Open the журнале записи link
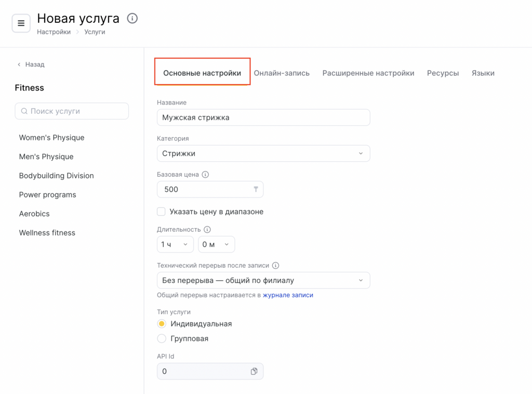This screenshot has width=532, height=394. coord(288,295)
